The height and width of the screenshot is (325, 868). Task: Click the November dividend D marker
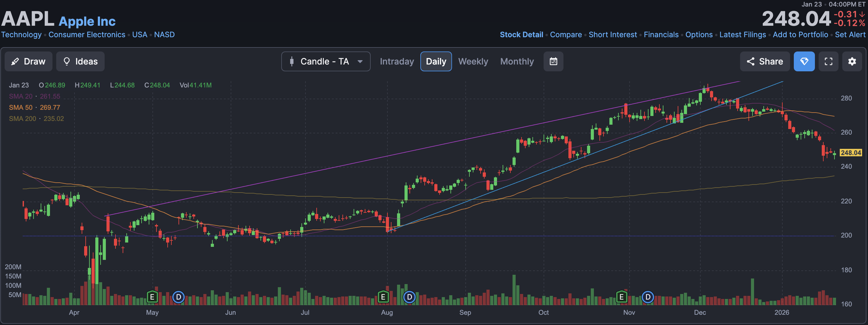tap(648, 297)
